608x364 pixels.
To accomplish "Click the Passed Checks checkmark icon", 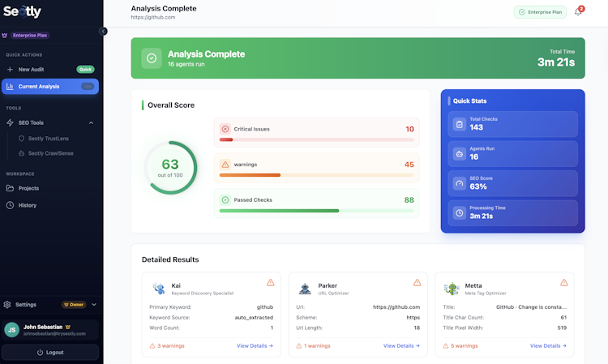I will [x=225, y=200].
